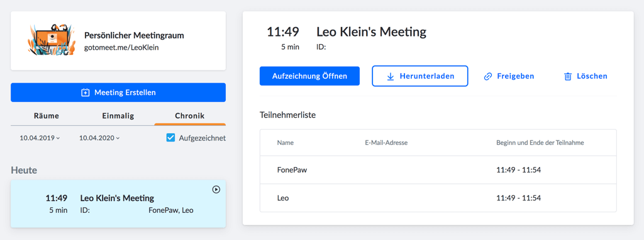The image size is (644, 240).
Task: Click the Freigeben share link
Action: pos(509,76)
